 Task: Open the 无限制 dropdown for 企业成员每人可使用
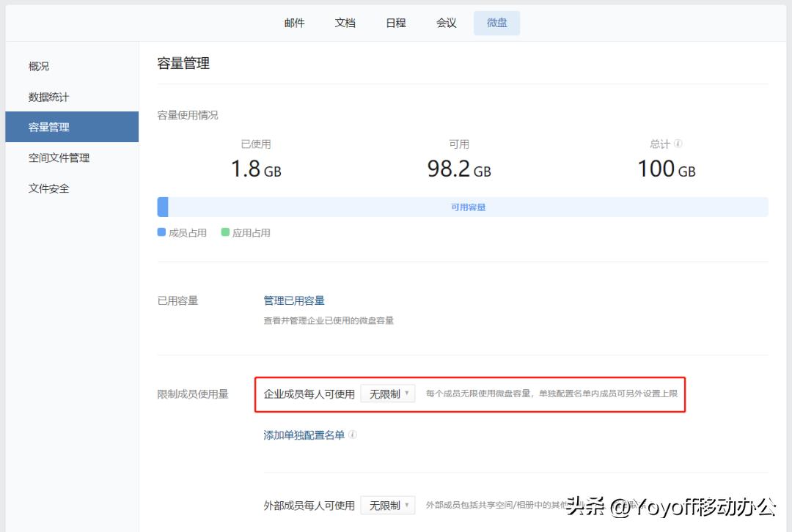(388, 394)
